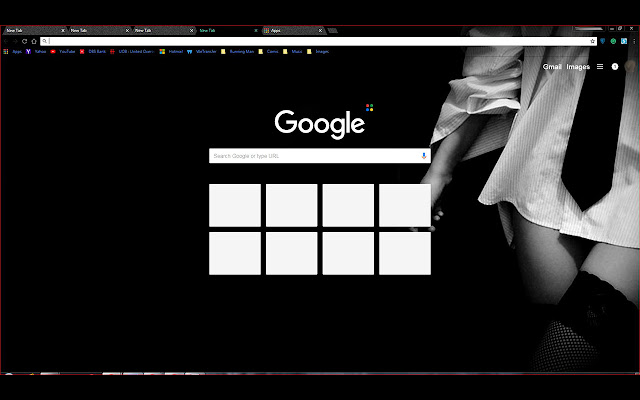Open the bottom-left most-visited tile

pyautogui.click(x=235, y=253)
